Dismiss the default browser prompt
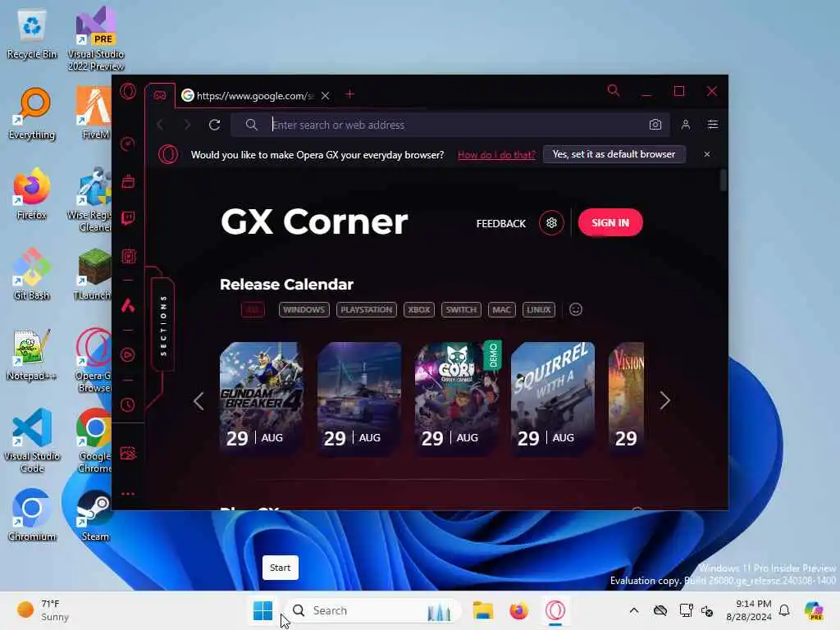Screen dimensions: 840x630 tap(706, 154)
